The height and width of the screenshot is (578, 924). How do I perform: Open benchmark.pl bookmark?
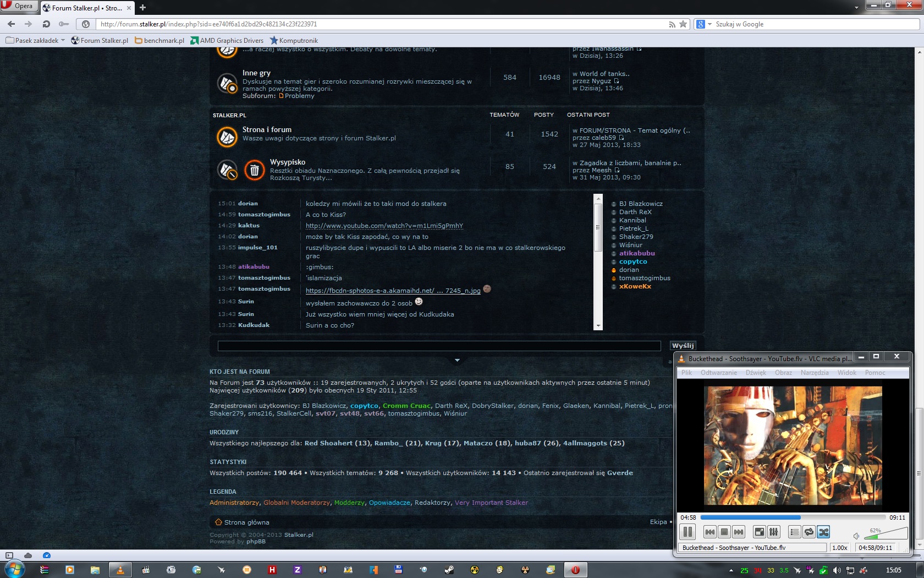[x=159, y=40]
